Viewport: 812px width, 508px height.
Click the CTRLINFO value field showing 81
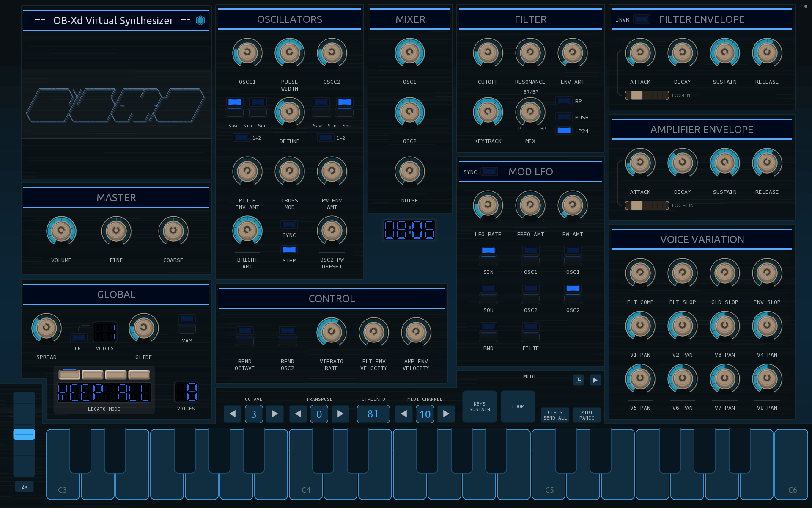(373, 414)
